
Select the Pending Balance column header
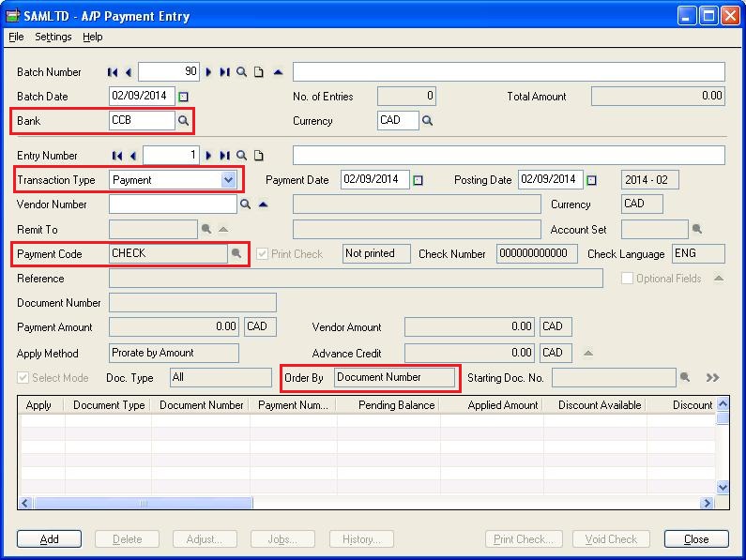click(x=388, y=405)
